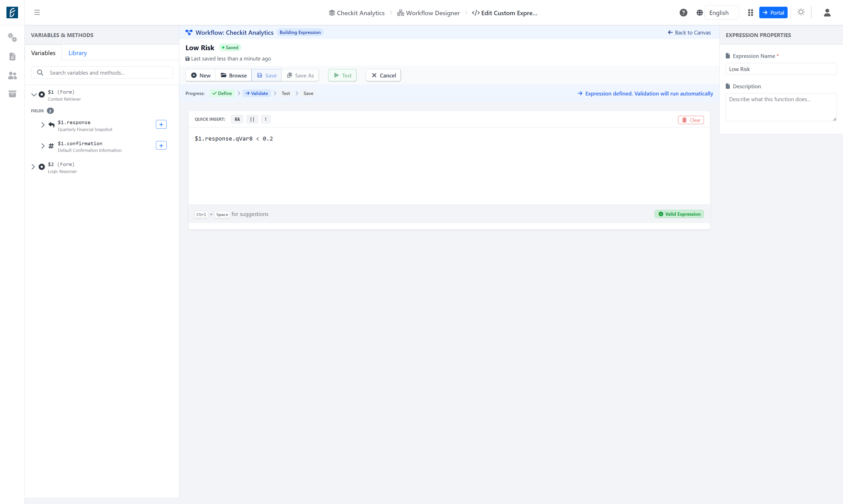
Task: Go to Checkit Analytics breadcrumb
Action: point(357,13)
